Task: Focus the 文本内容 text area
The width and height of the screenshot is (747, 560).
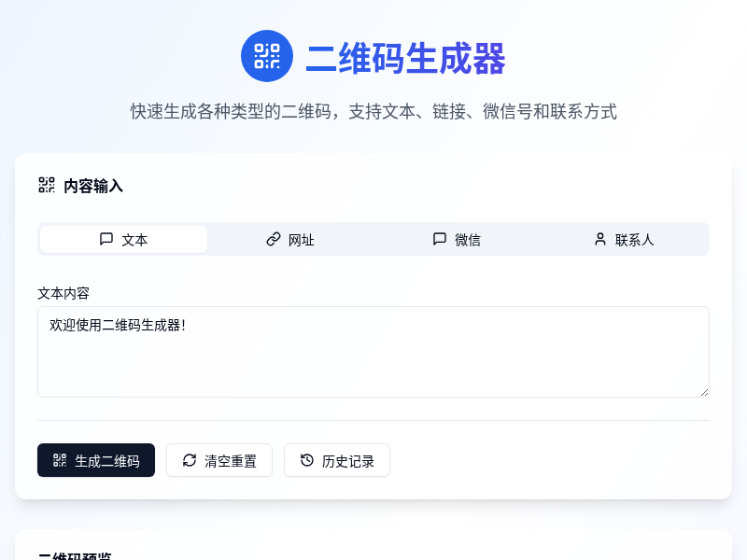Action: click(x=373, y=352)
